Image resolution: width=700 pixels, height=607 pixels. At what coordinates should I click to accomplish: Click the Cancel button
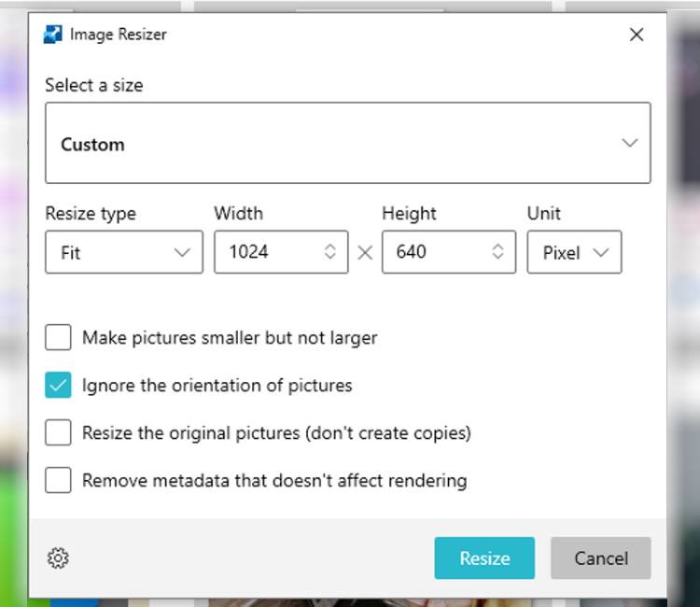601,558
